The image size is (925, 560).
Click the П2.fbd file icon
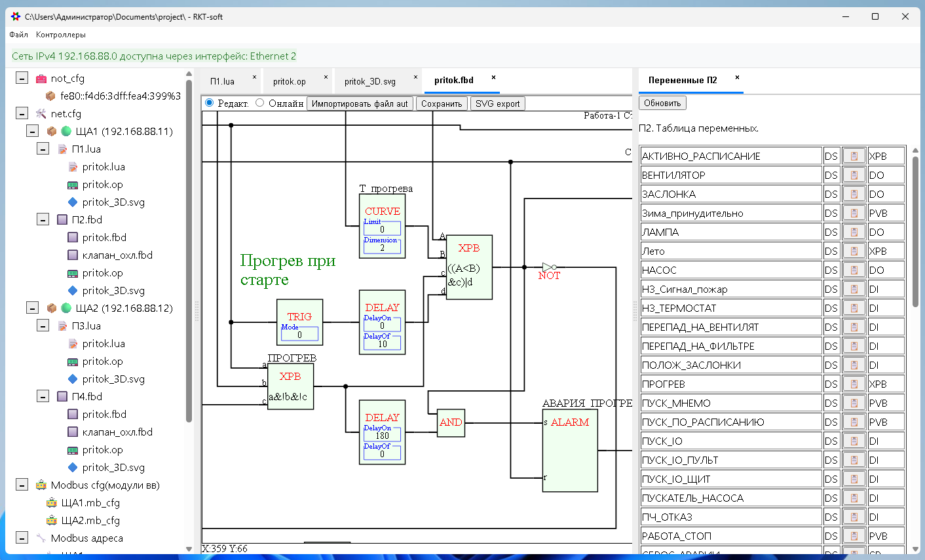[62, 220]
